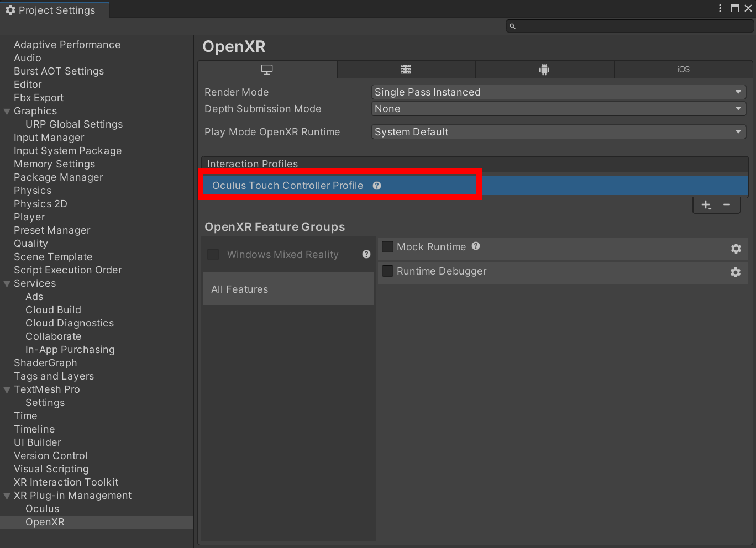Viewport: 756px width, 548px height.
Task: Open Physics 2D settings
Action: click(40, 204)
